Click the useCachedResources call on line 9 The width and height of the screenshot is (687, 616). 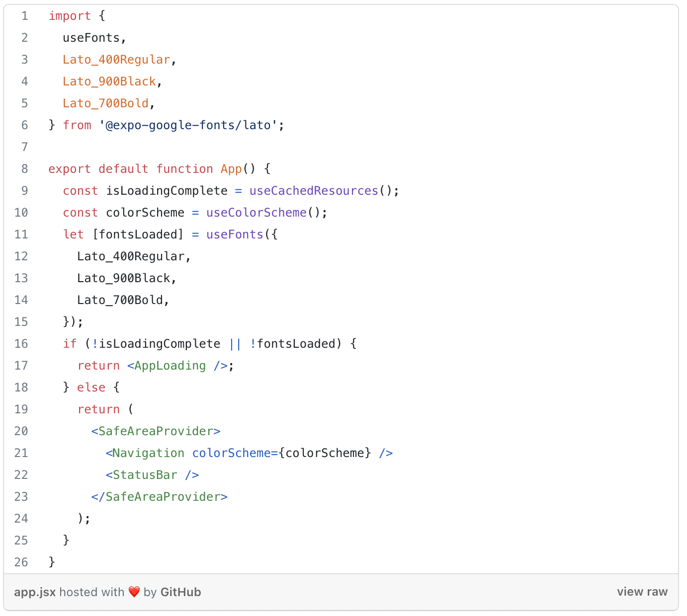click(x=313, y=190)
